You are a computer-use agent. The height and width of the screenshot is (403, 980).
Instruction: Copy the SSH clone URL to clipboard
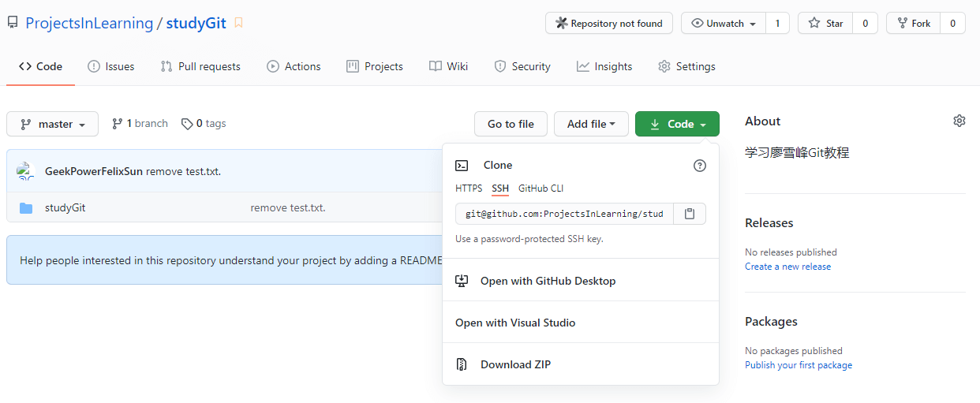[x=689, y=214]
